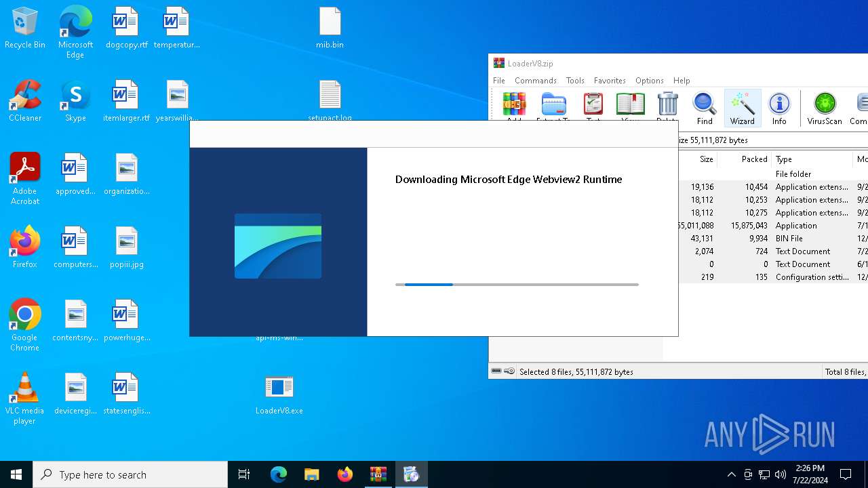This screenshot has width=868, height=488.
Task: Select the Configuration setti... row
Action: 773,277
